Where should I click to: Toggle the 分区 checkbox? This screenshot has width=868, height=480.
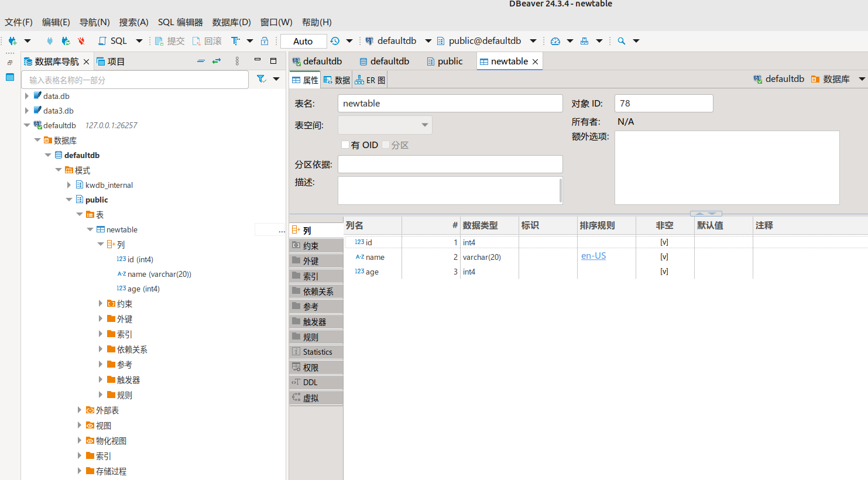click(x=386, y=145)
